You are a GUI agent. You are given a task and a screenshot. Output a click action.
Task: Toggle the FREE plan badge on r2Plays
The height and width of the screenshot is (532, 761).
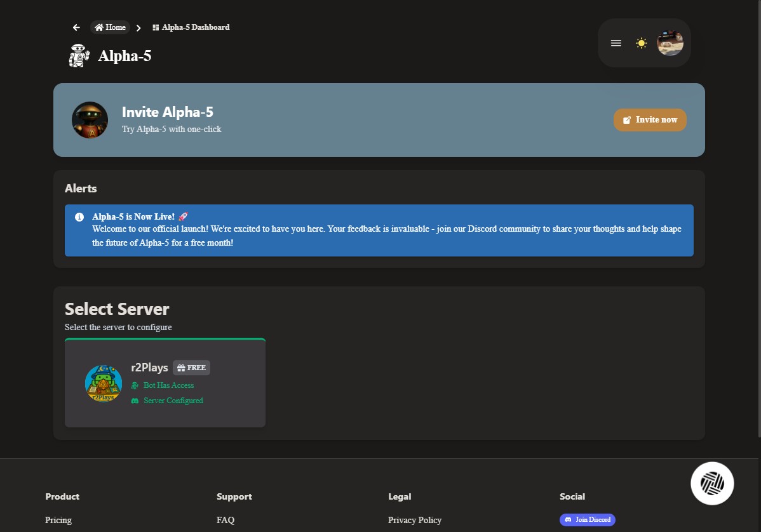(191, 367)
